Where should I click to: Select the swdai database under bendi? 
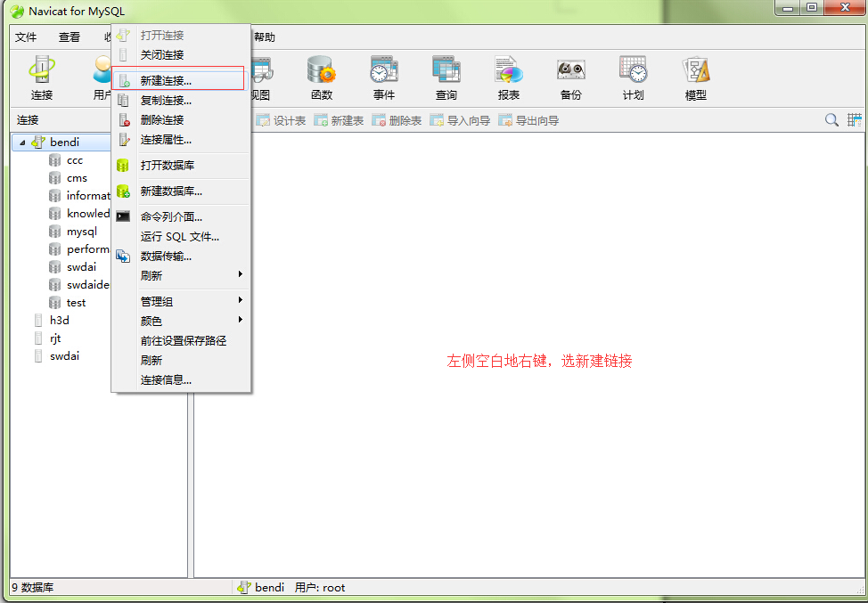(x=81, y=267)
